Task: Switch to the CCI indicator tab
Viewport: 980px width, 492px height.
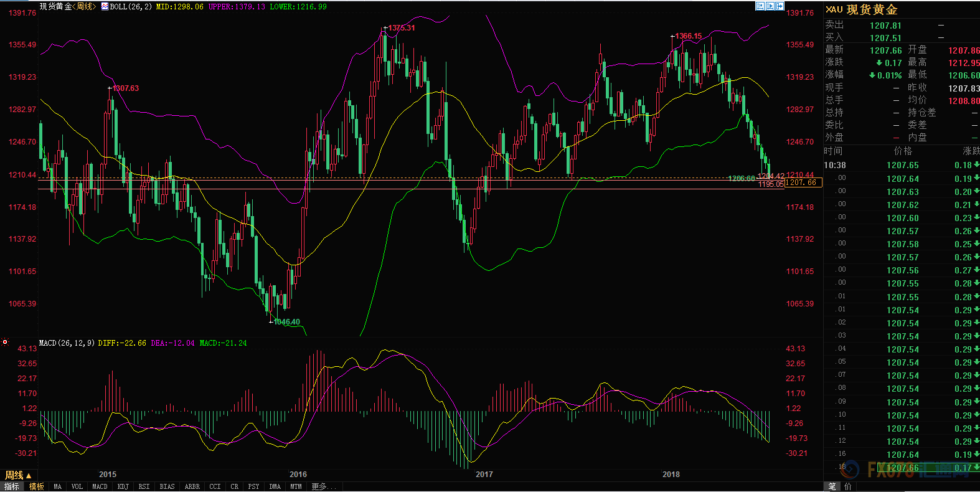Action: pos(215,486)
